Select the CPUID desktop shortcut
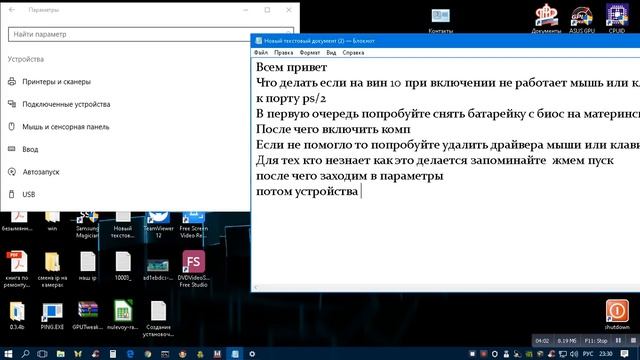 pyautogui.click(x=617, y=19)
